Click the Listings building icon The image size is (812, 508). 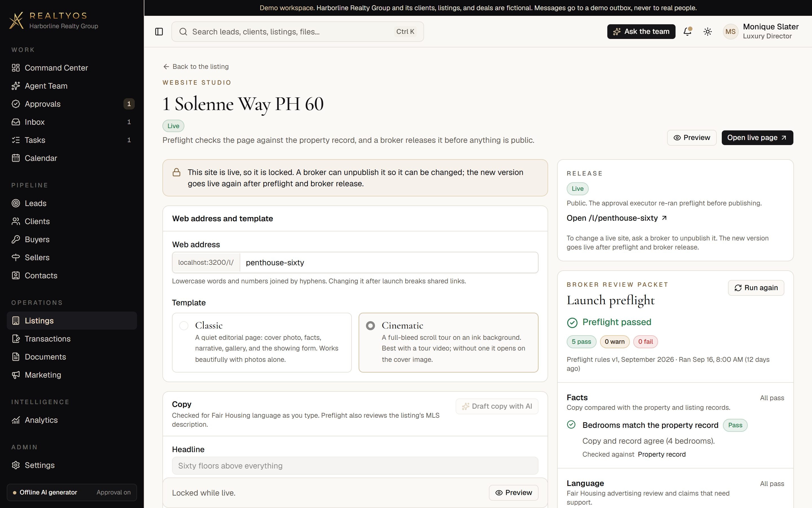pos(16,321)
